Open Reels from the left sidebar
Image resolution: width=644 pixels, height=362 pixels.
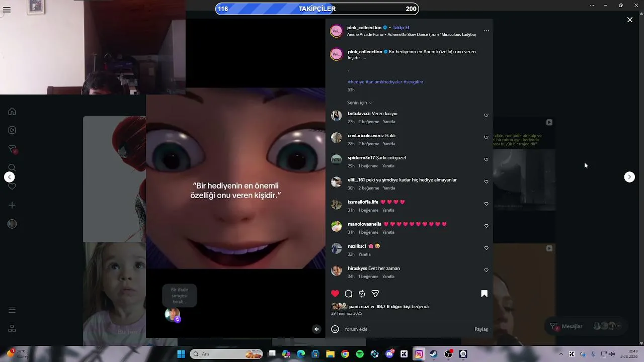click(12, 130)
